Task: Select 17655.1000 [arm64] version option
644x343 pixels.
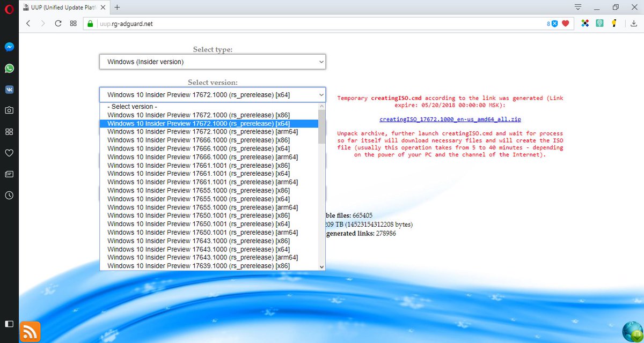Action: [x=209, y=207]
